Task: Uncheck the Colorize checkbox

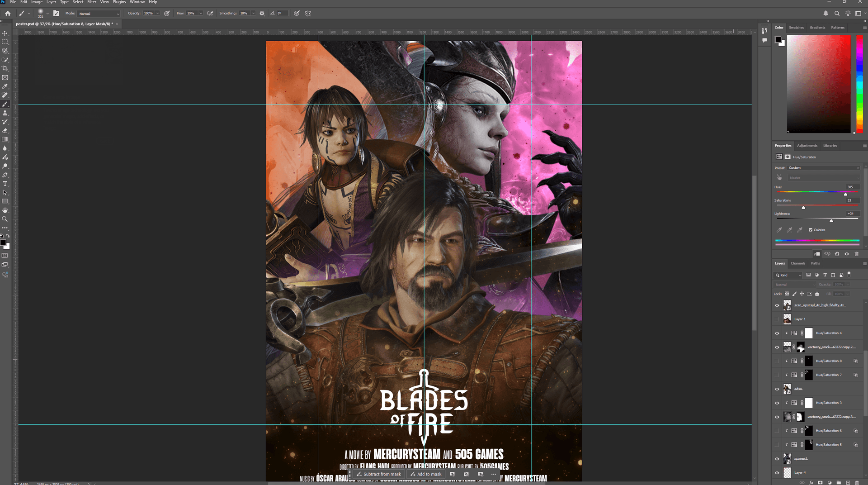Action: click(811, 230)
